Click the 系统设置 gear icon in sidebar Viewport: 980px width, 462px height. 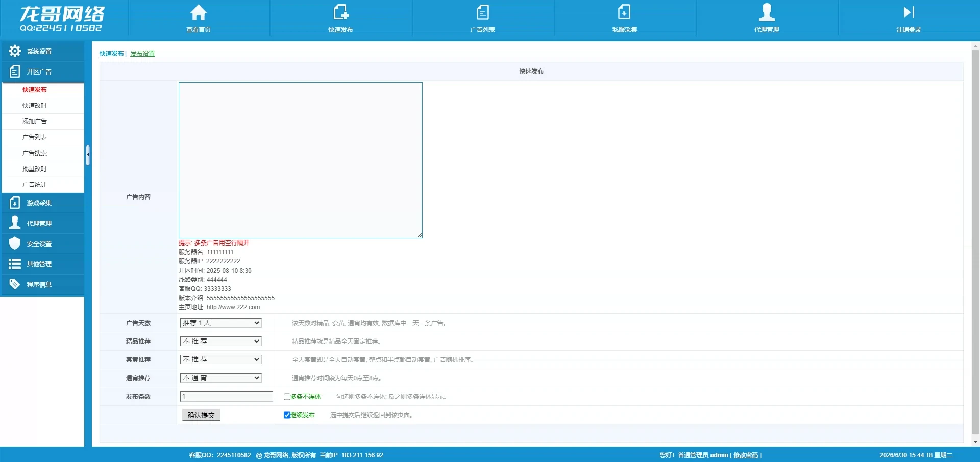click(15, 51)
